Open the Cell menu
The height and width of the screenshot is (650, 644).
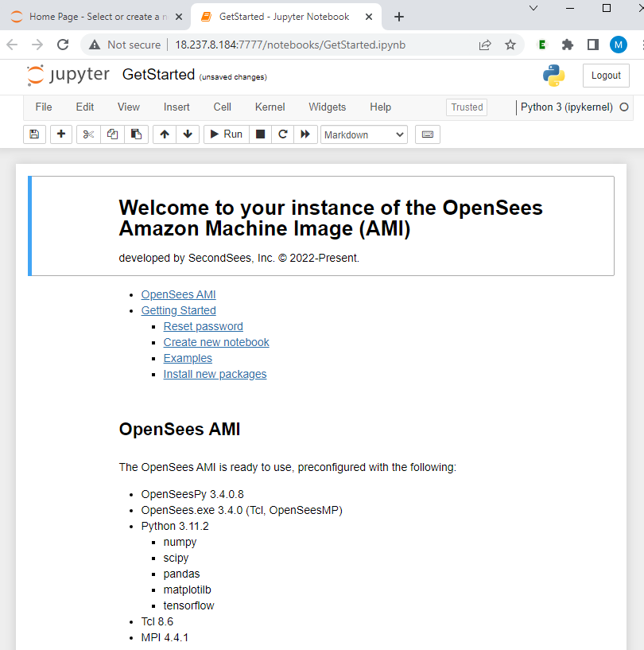point(222,107)
